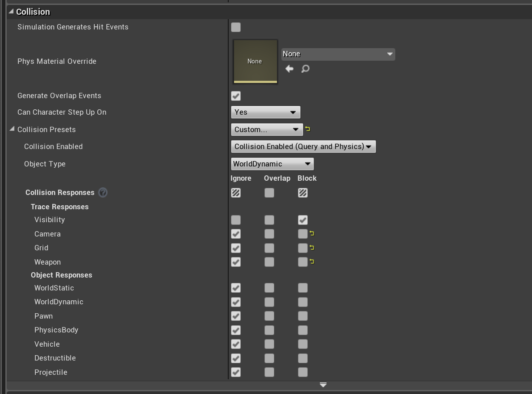Click the Phys Material None thumbnail
This screenshot has height=394, width=532.
(255, 61)
